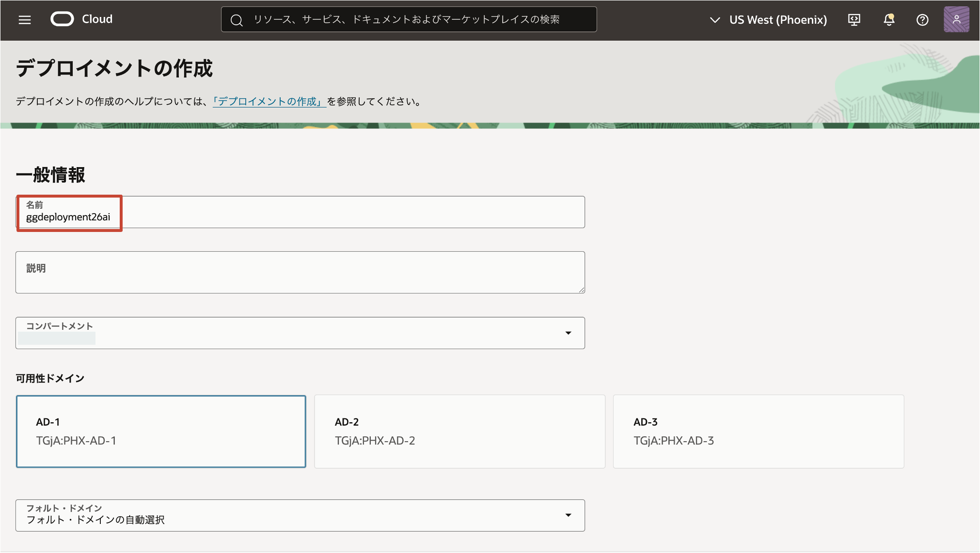Select the AD-2 availability domain card
The width and height of the screenshot is (980, 553).
coord(459,431)
